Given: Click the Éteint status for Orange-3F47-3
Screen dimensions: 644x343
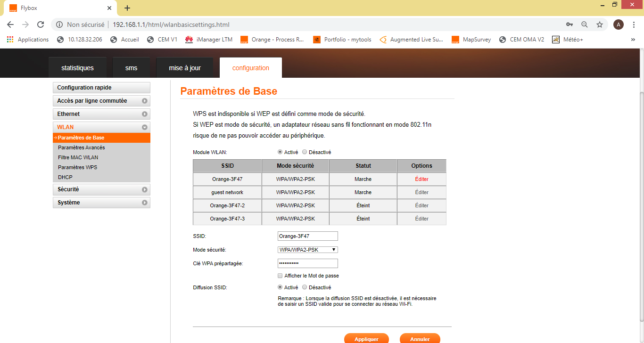Looking at the screenshot, I should [x=363, y=219].
